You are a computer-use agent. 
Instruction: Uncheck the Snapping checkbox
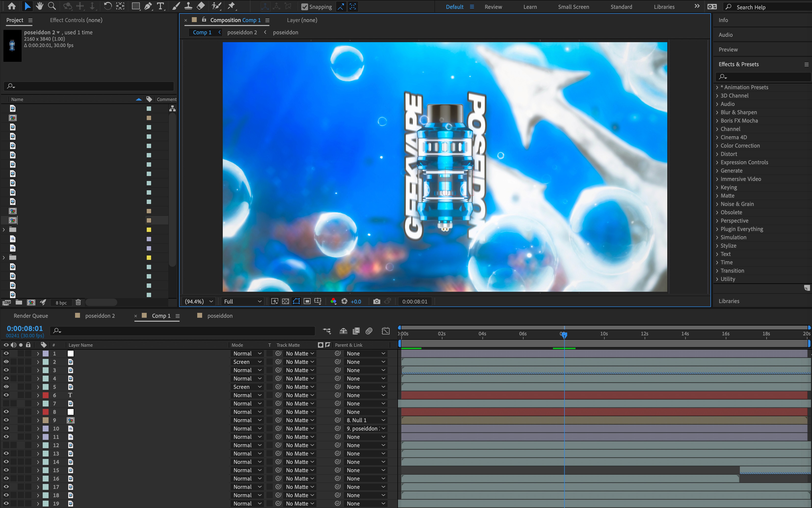304,7
